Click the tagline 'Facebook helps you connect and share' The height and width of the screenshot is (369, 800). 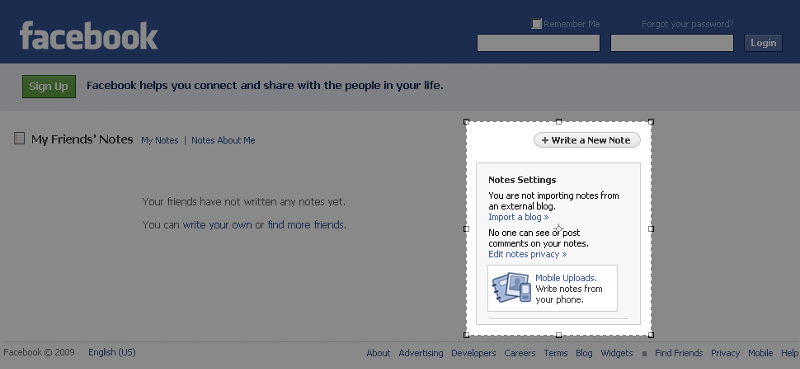tap(265, 86)
